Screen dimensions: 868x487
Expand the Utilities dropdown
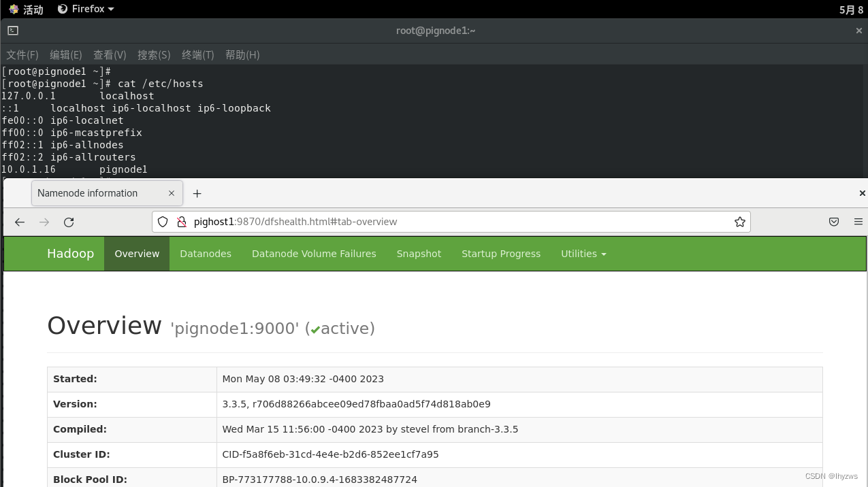pyautogui.click(x=583, y=254)
